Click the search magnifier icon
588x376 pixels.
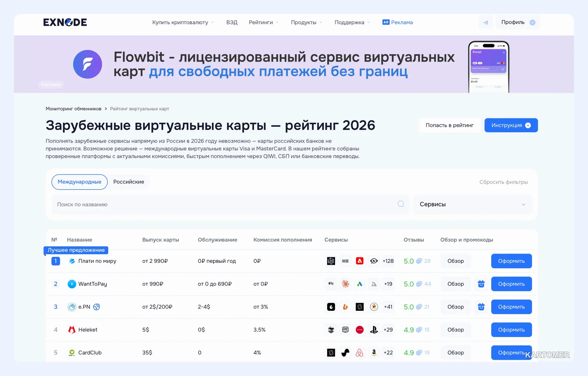[401, 204]
